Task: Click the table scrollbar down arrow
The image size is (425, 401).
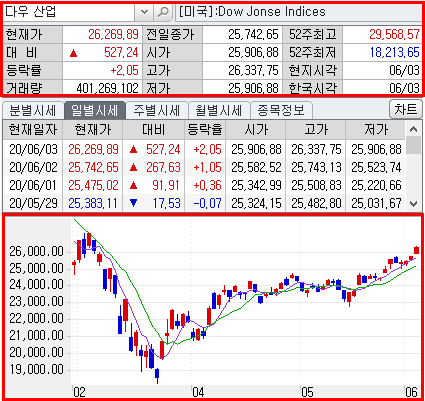Action: [413, 203]
